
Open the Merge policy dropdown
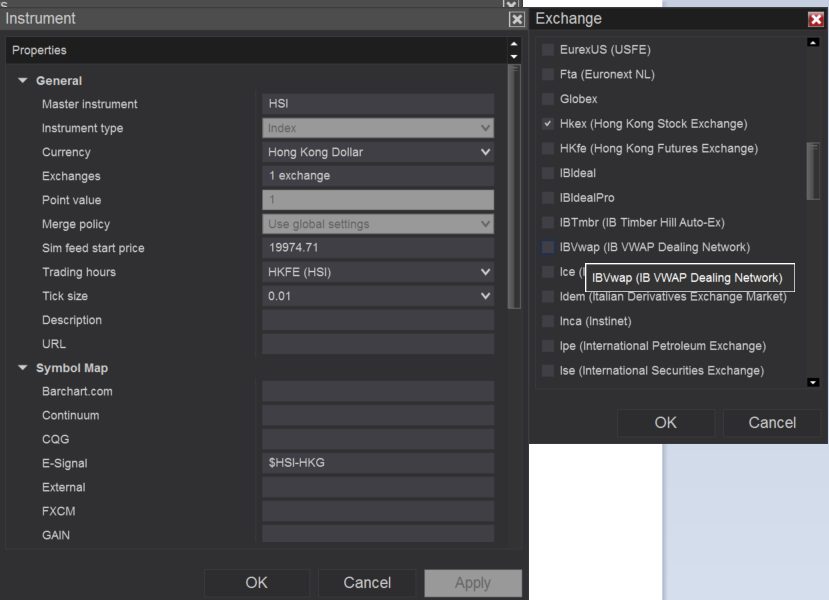pos(378,224)
